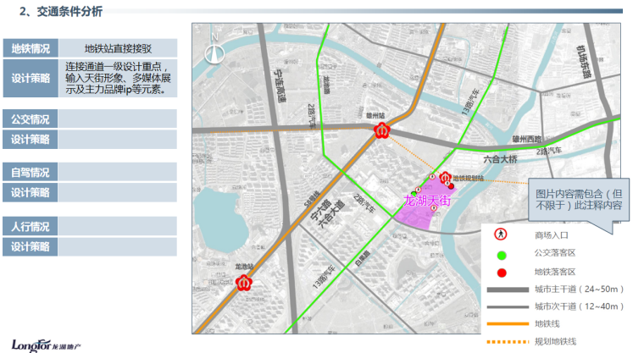The width and height of the screenshot is (644, 353).
Task: Select the 龙池站 metro station marker
Action: tap(245, 283)
